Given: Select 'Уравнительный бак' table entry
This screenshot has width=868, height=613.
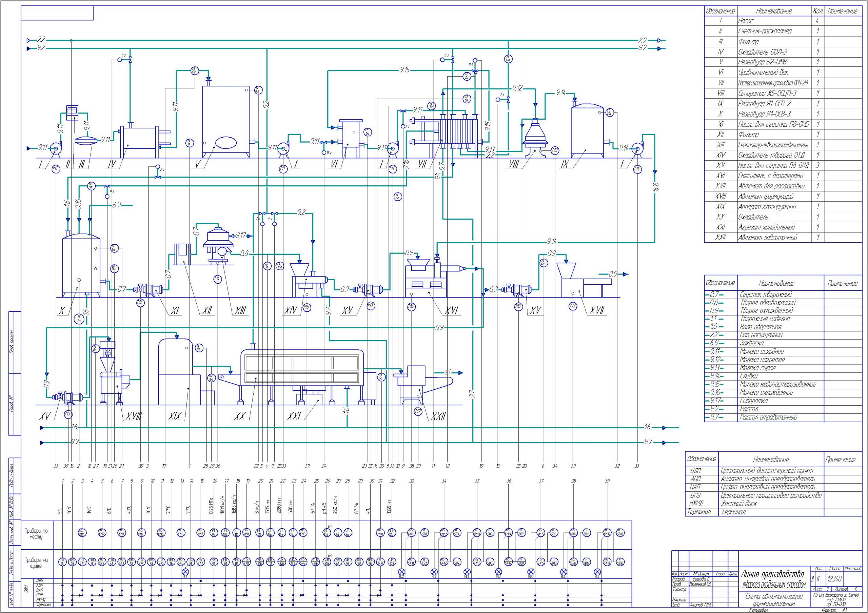Looking at the screenshot, I should [763, 73].
